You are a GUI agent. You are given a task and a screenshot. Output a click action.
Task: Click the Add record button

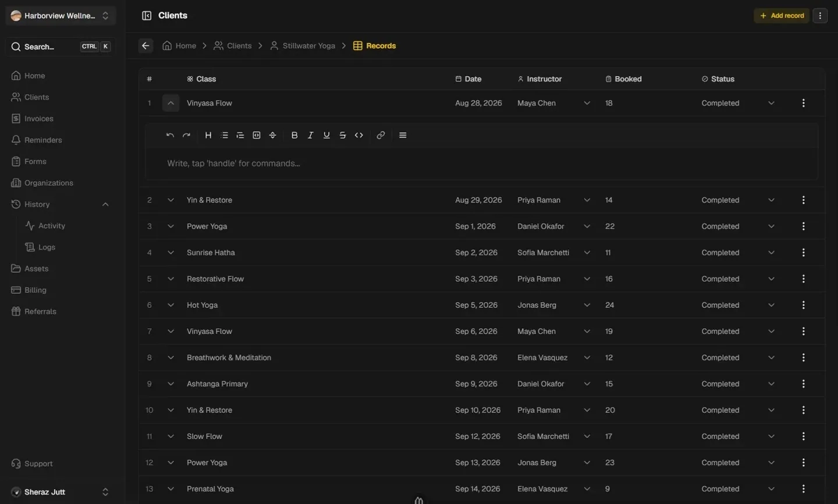pyautogui.click(x=782, y=16)
